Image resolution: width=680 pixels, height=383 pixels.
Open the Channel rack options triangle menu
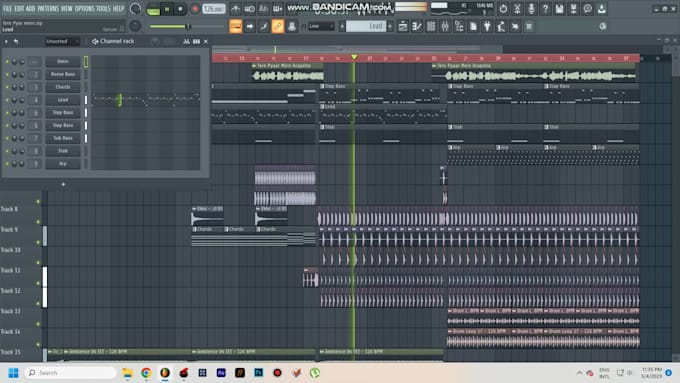[x=6, y=42]
